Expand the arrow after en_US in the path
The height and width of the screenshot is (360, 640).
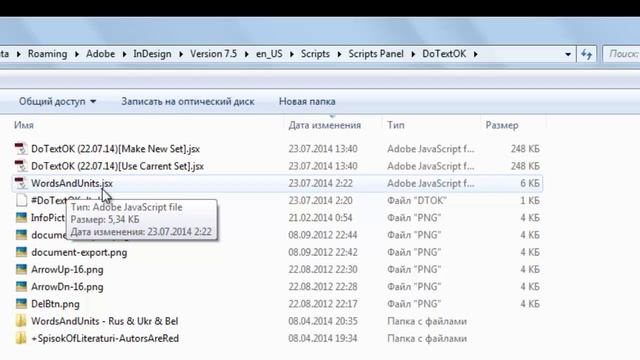(292, 54)
